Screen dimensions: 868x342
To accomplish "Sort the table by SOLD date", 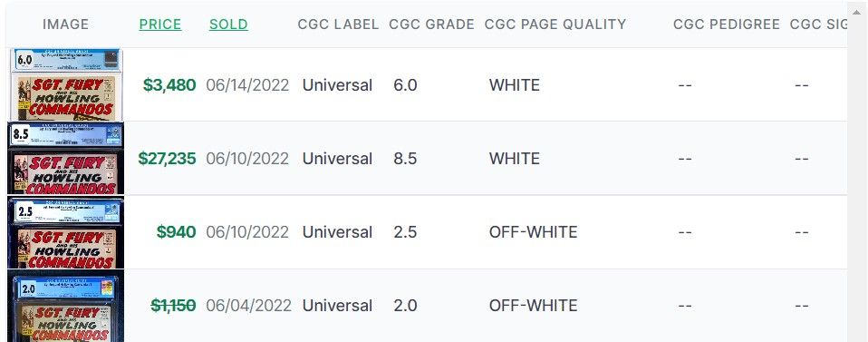I will pyautogui.click(x=228, y=24).
